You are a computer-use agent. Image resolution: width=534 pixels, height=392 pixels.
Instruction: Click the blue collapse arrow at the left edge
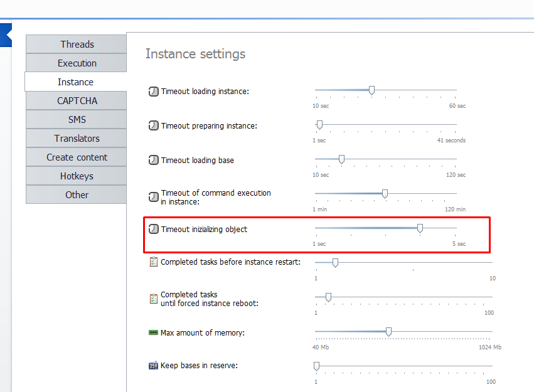tap(6, 35)
